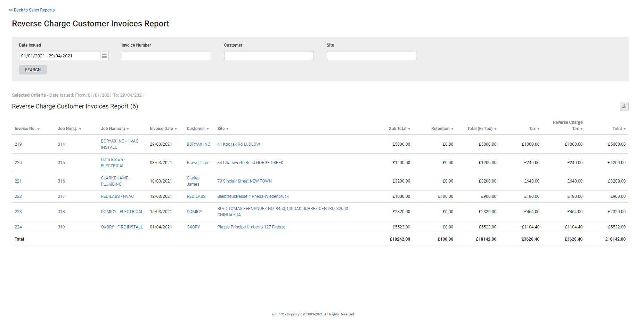
Task: Open invoice 224
Action: click(x=18, y=227)
